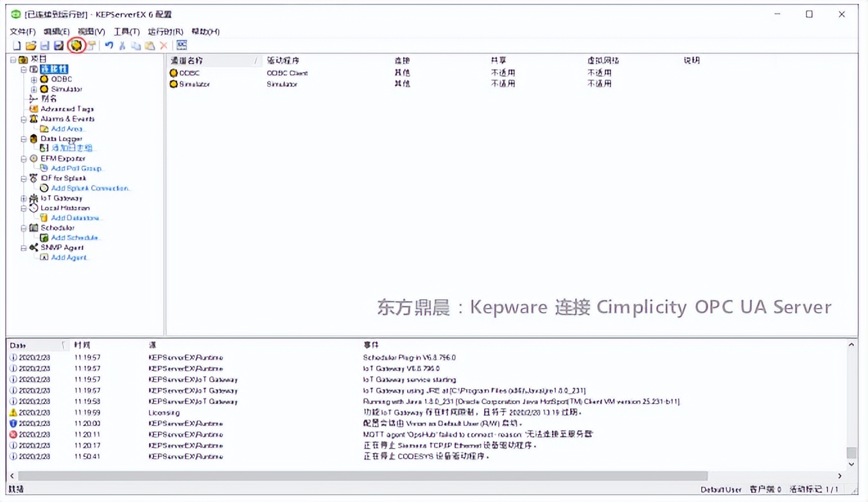Click the Paste clipboard icon

150,46
